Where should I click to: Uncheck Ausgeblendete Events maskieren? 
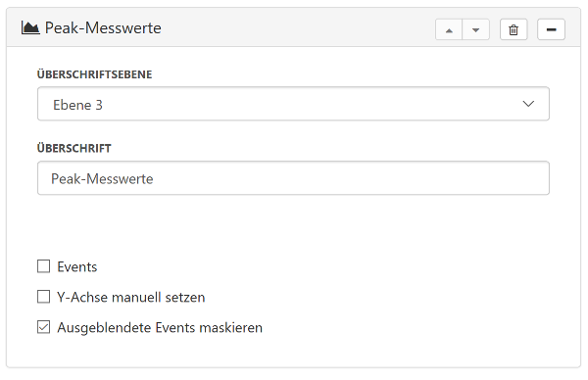(43, 327)
